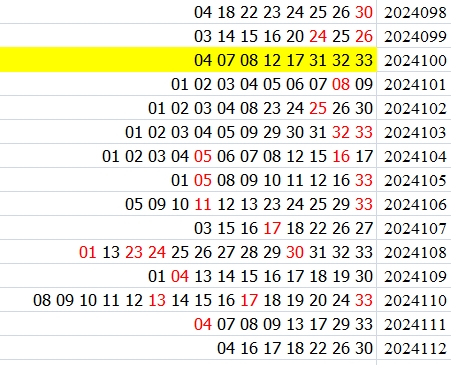
Task: Click the number sequence in row 2024112
Action: (x=295, y=348)
